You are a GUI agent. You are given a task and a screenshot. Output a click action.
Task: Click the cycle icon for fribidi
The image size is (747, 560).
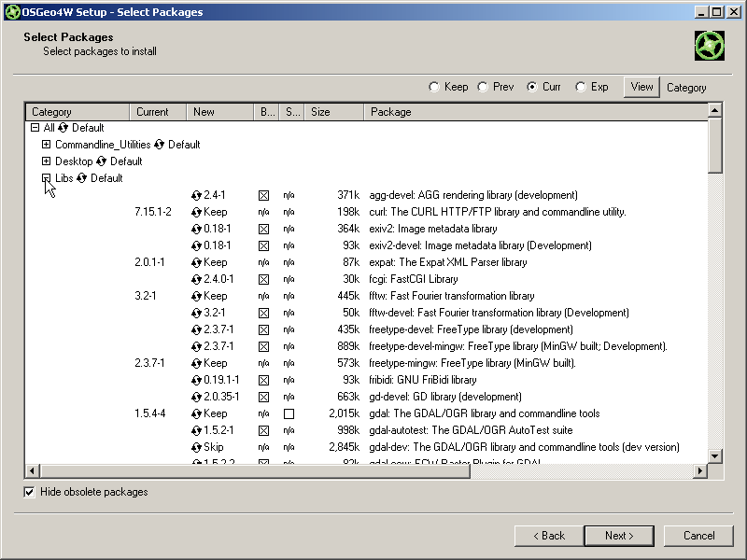click(196, 380)
